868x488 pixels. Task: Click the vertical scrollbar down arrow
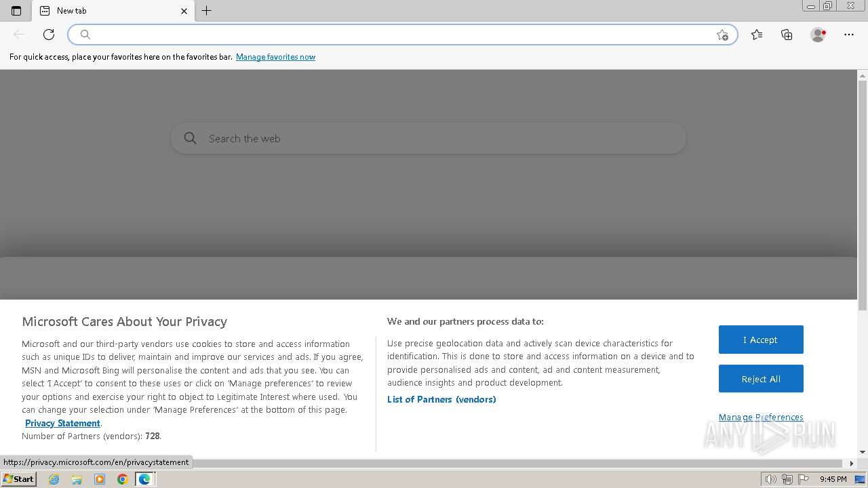863,452
